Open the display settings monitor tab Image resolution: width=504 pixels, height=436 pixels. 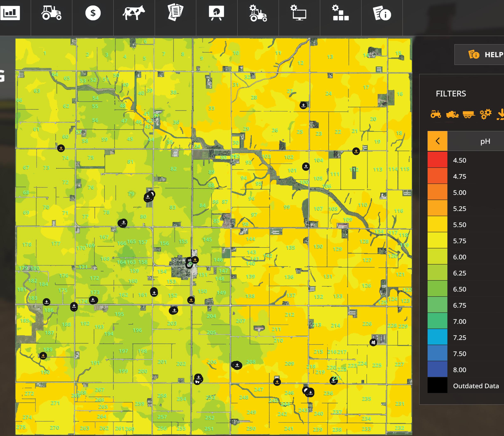(298, 13)
